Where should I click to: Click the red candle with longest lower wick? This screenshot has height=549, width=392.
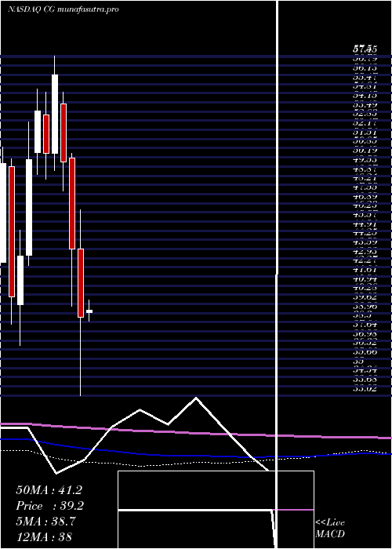point(81,283)
